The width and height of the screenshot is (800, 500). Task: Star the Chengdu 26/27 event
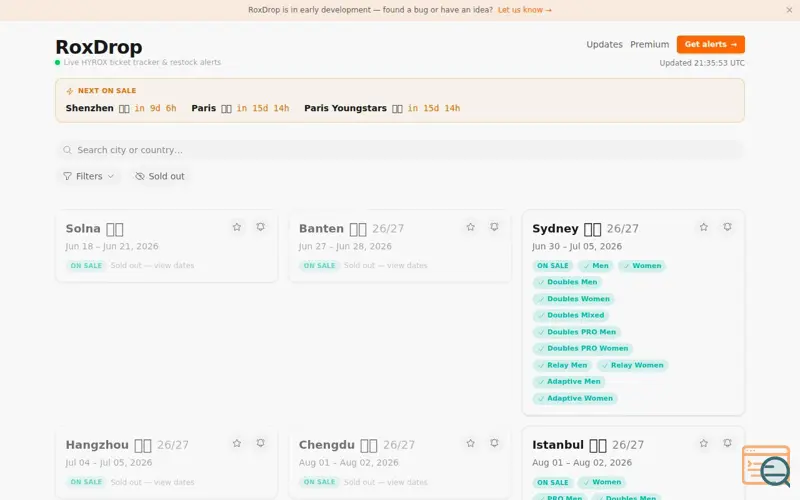tap(470, 443)
